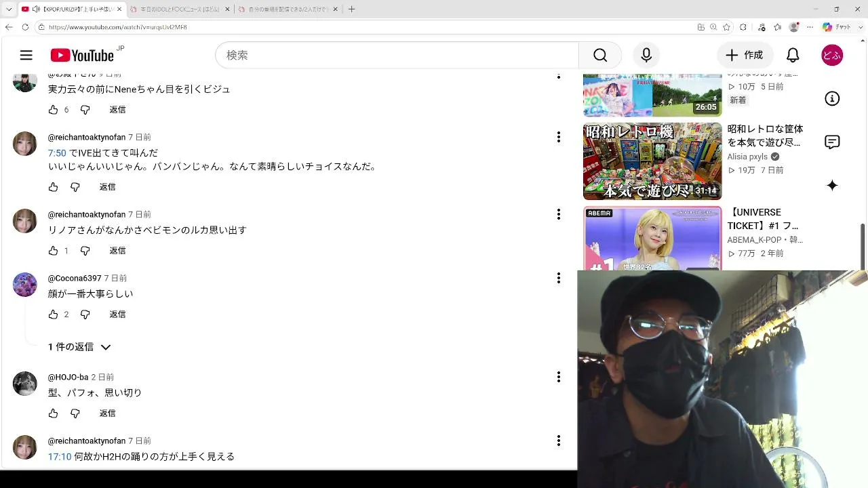Open options for the 17:10 comment
This screenshot has height=488, width=868.
(559, 441)
